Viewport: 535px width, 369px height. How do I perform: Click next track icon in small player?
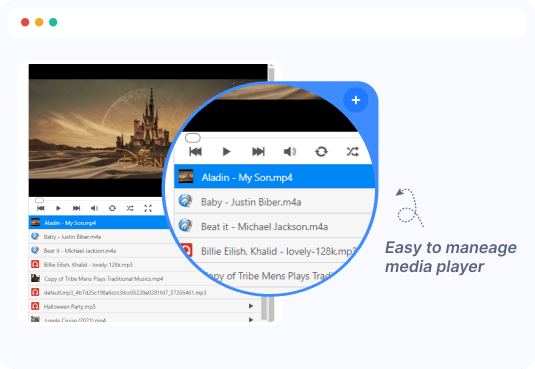pos(76,208)
